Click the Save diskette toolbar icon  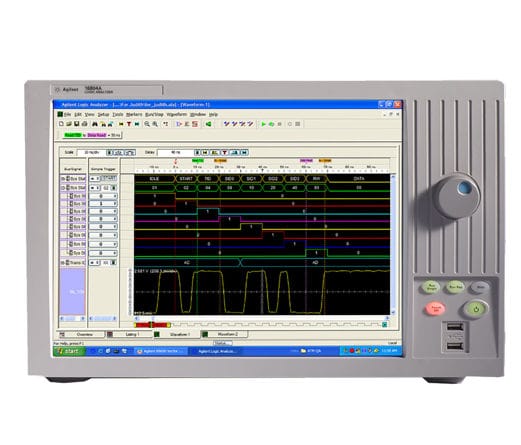point(77,124)
